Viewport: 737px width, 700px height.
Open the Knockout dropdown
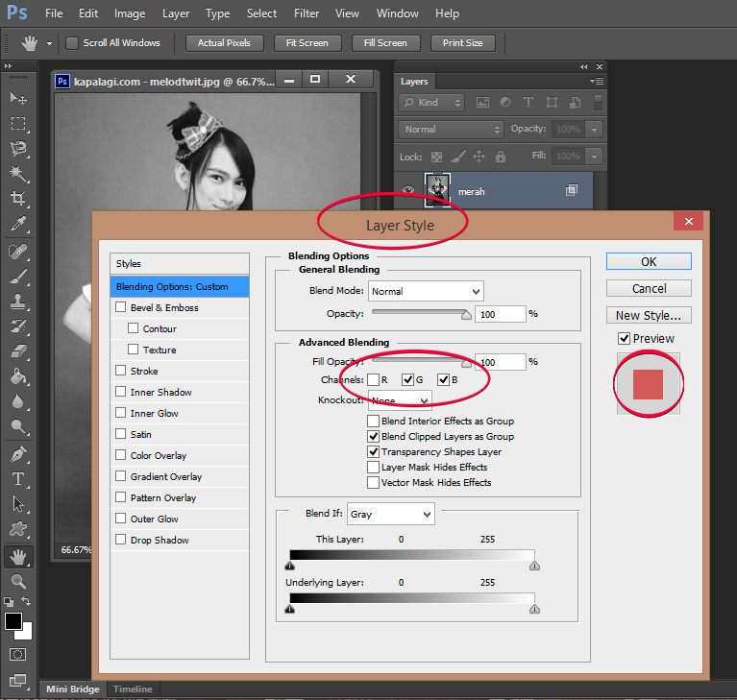click(400, 400)
